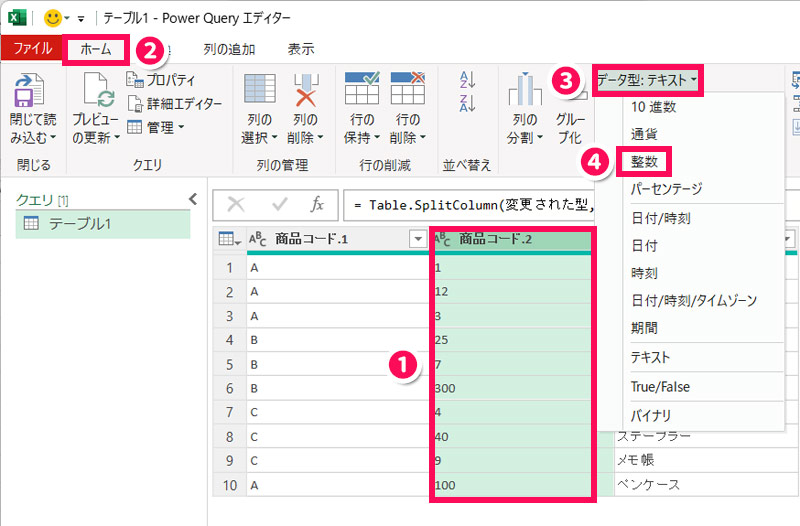Screen dimensions: 800x526
Task: Choose バイナリ data type
Action: [651, 416]
